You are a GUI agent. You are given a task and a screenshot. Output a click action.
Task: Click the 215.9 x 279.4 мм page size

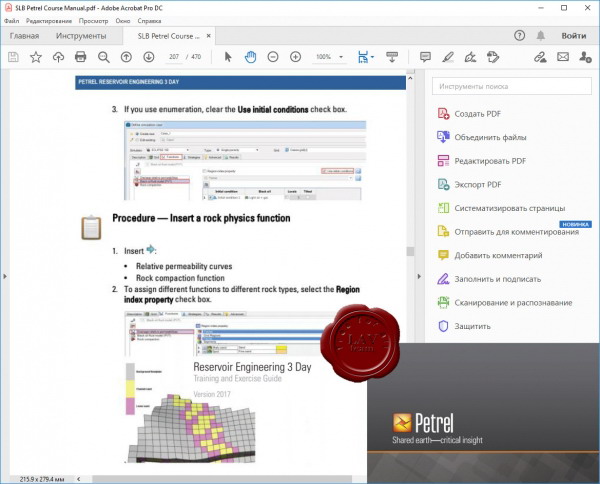[42, 479]
